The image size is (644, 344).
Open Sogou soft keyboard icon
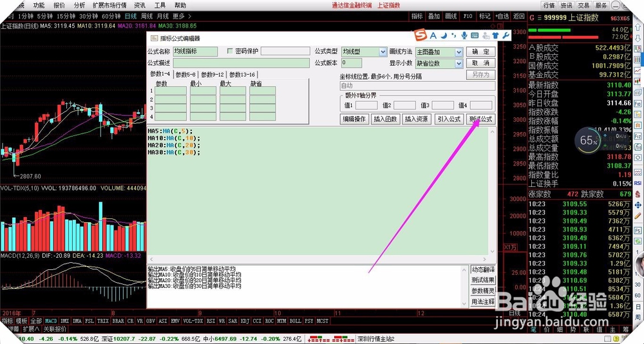475,36
